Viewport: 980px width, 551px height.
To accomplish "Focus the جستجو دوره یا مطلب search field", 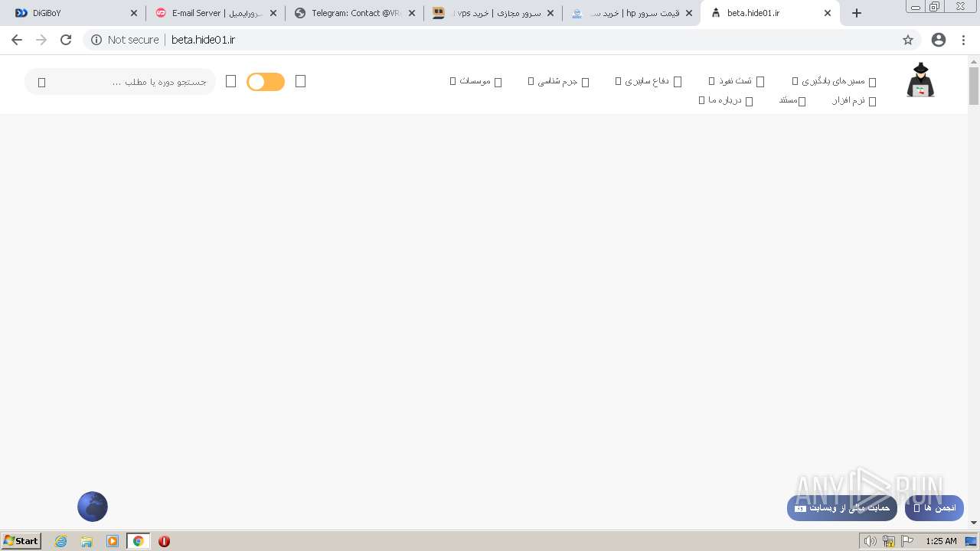I will (120, 82).
